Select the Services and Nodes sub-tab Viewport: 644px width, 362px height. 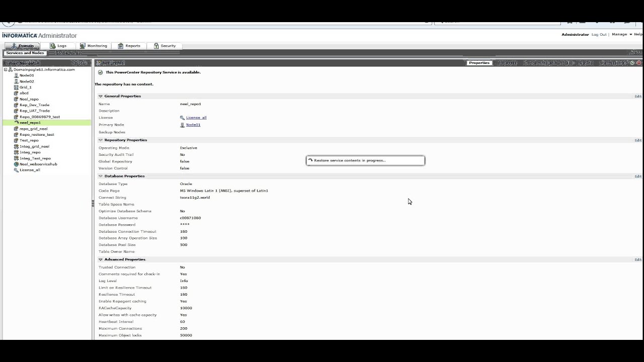pyautogui.click(x=25, y=53)
